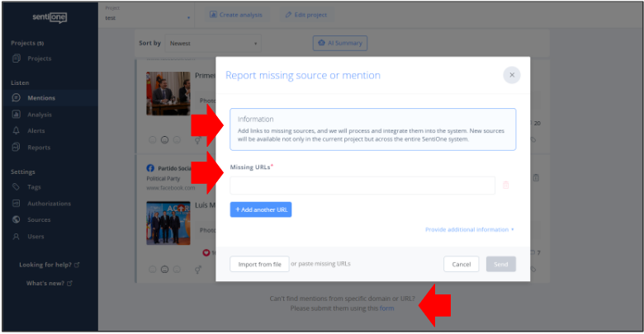
Task: Set neutral sentiment on Luis mention
Action: pos(164,270)
